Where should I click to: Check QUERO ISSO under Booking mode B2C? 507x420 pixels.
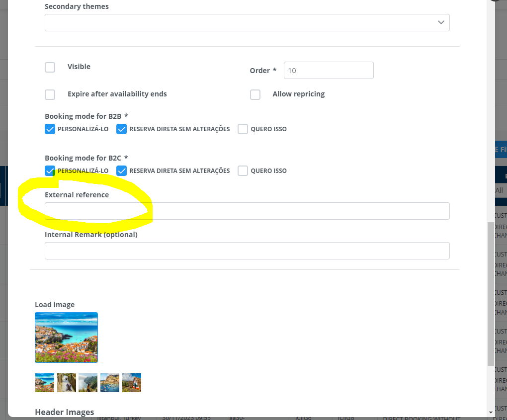tap(243, 171)
